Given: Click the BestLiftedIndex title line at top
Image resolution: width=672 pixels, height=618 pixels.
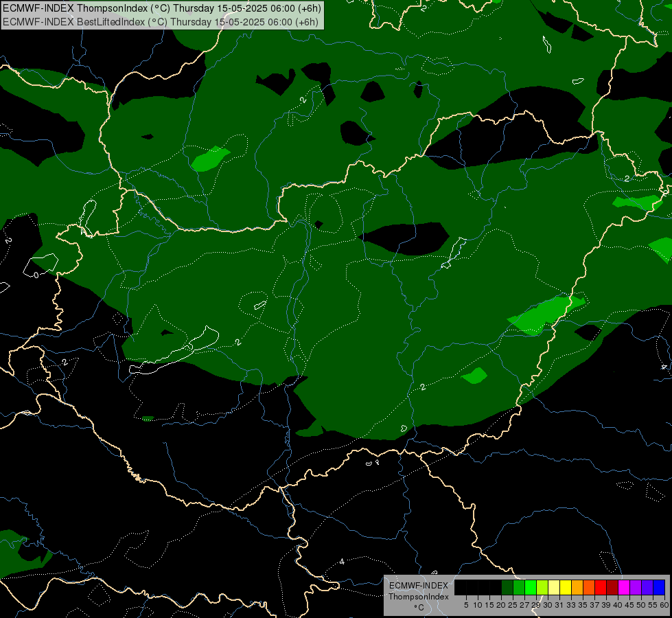Looking at the screenshot, I should (161, 22).
